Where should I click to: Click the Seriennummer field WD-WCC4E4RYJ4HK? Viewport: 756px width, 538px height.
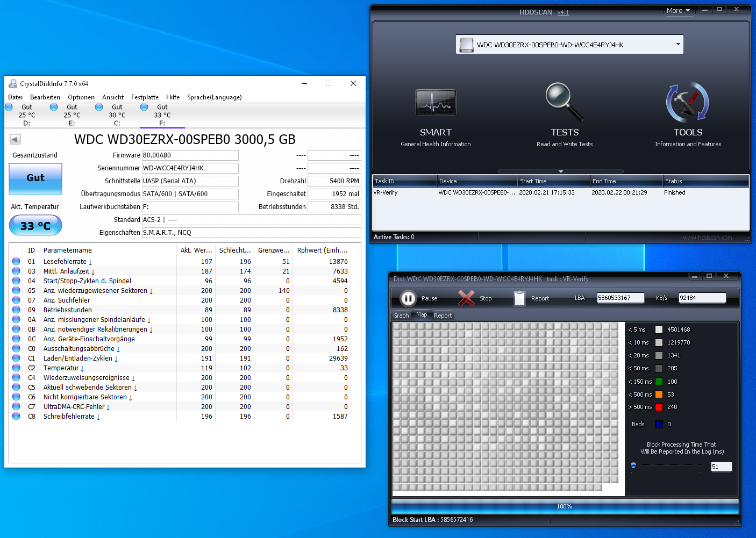coord(190,168)
